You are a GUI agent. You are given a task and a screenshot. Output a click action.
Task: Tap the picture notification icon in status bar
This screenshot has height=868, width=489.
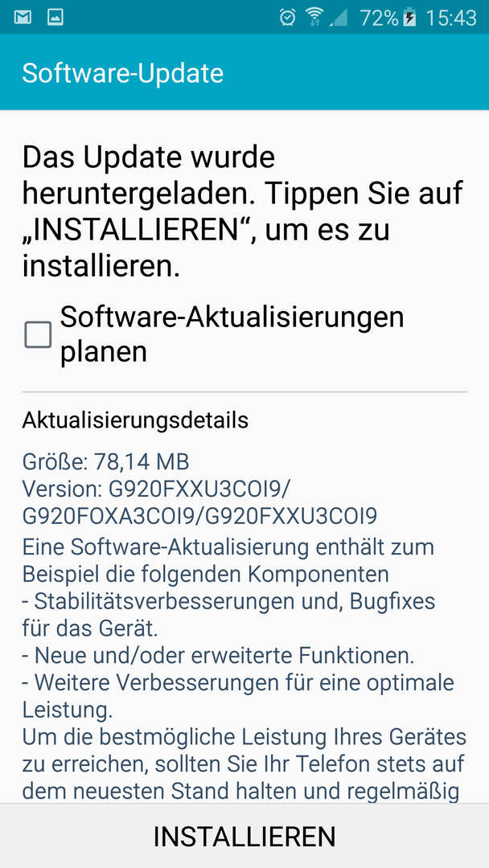pos(55,18)
